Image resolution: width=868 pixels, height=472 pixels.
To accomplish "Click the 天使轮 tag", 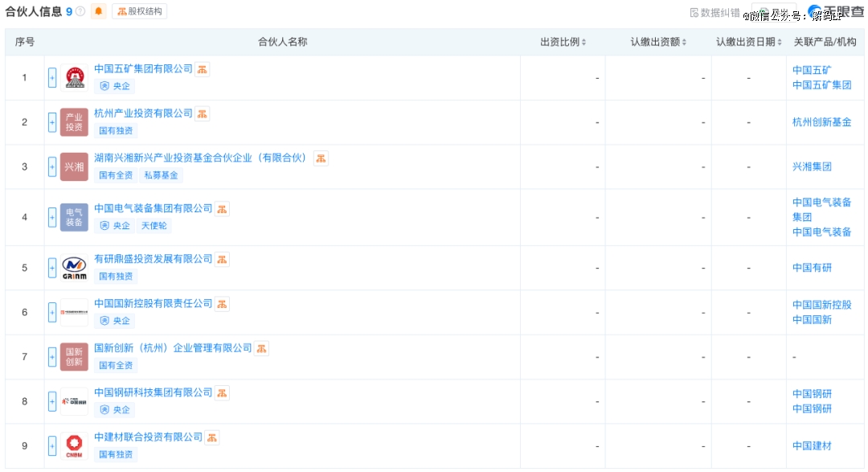I will (x=154, y=226).
